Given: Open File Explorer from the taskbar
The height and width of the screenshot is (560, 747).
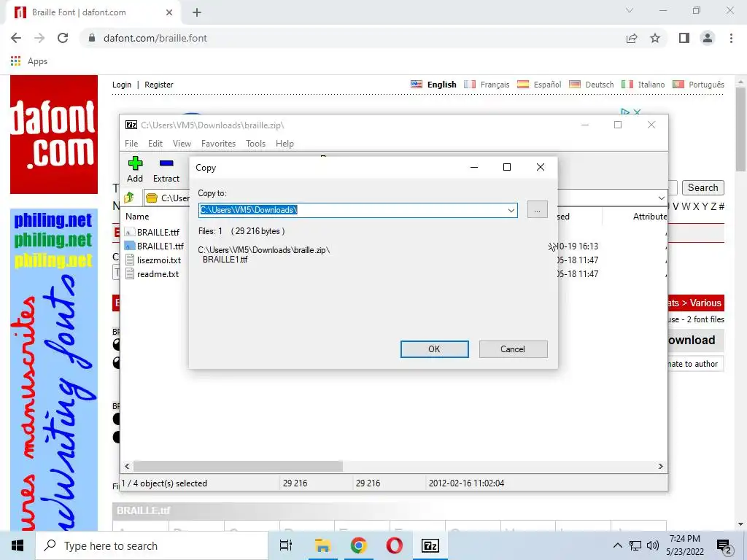Looking at the screenshot, I should [322, 545].
